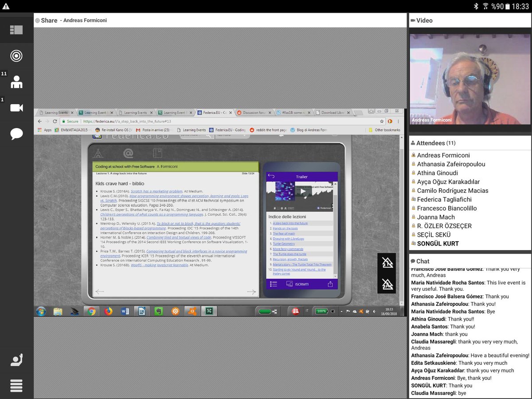
Task: Click the bookmark star in address bar
Action: point(382,121)
